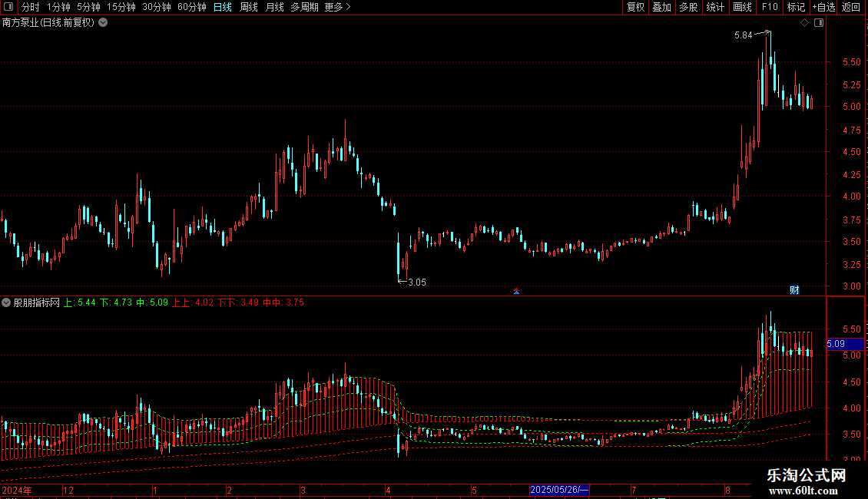Select the 60分钟 period tab
This screenshot has height=499, width=868.
[192, 7]
